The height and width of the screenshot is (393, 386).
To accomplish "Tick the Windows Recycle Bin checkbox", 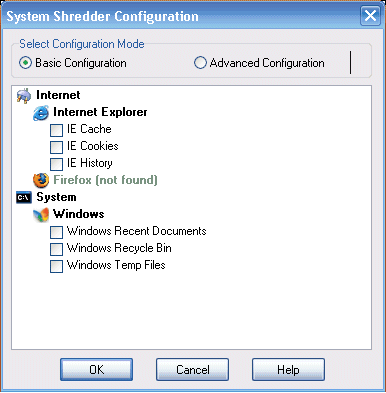I will click(x=56, y=249).
